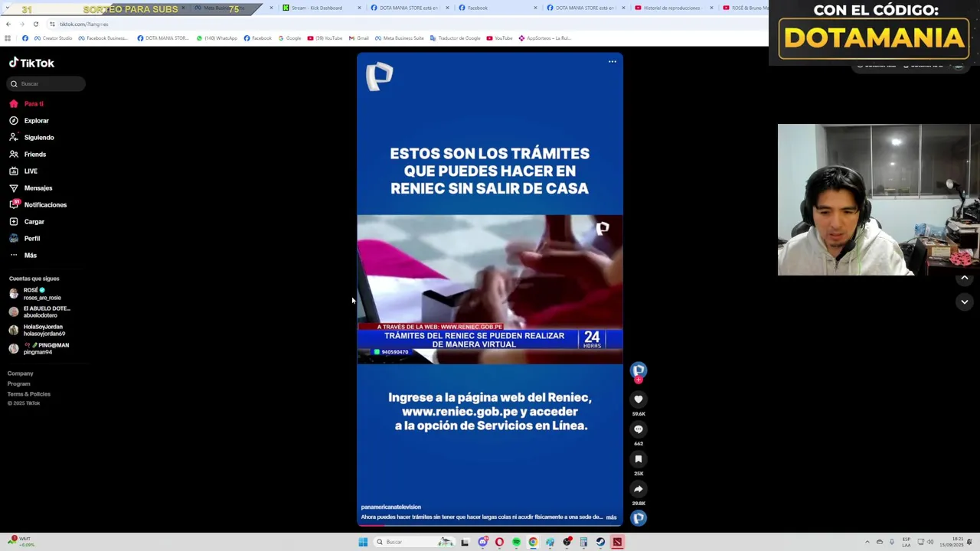Open the comments bubble on the video
This screenshot has width=980, height=551.
pos(639,429)
